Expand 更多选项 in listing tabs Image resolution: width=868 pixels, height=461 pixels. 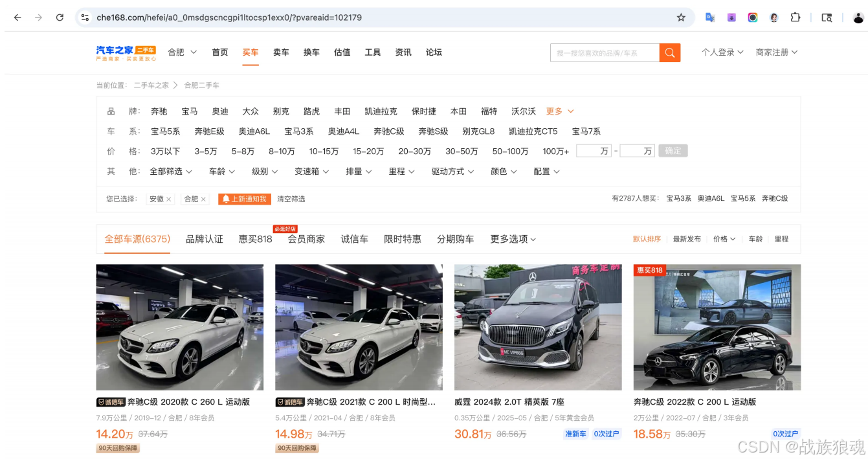click(x=513, y=239)
